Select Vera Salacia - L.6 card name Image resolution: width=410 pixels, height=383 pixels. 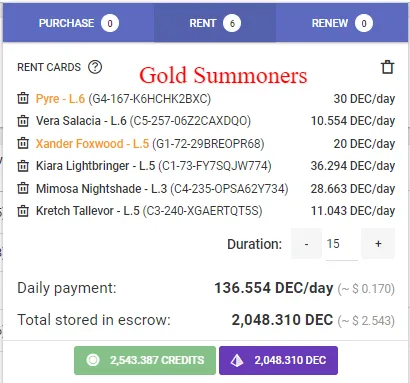tap(81, 121)
